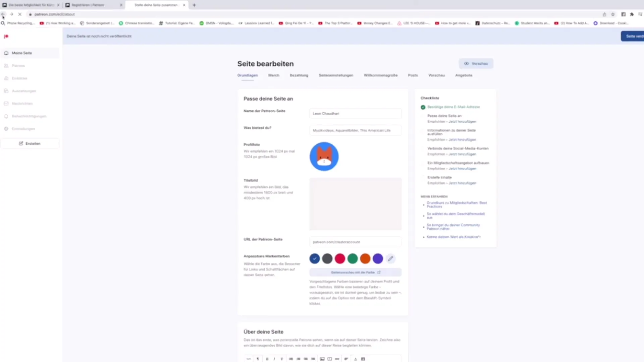Insert a video via editor toolbar
This screenshot has height=362, width=644.
330,359
